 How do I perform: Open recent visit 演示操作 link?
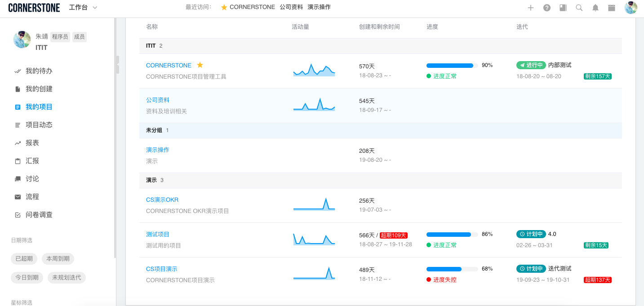pos(319,7)
